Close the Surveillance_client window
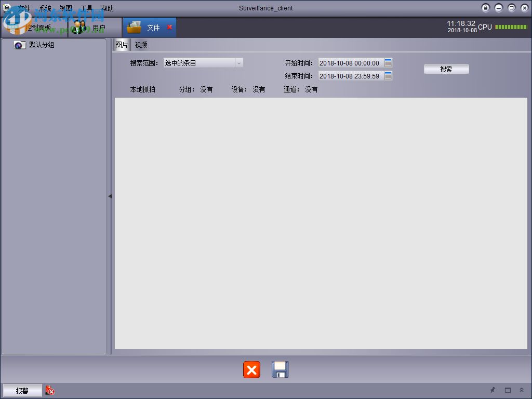Viewport: 532px width, 399px height. point(524,8)
